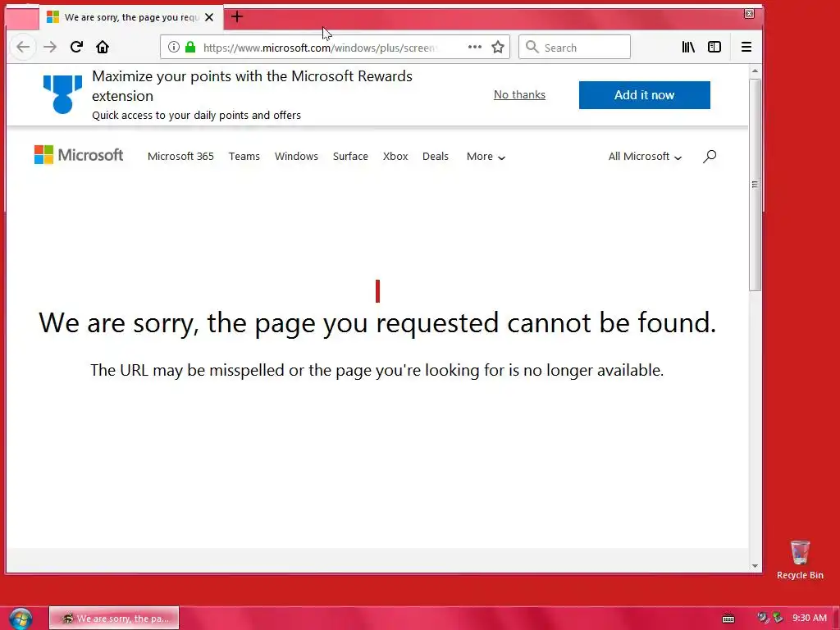Click the page scrollbar up arrow

(755, 71)
